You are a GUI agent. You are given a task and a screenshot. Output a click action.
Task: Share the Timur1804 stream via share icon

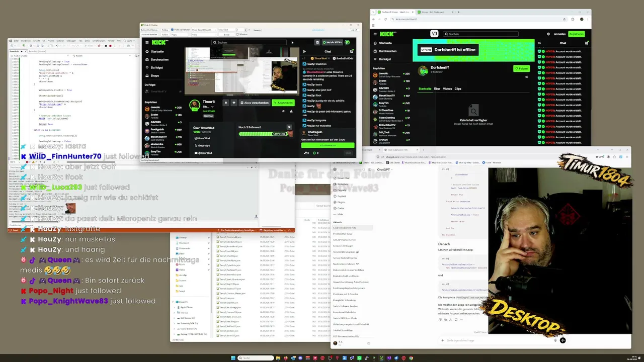coord(283,111)
